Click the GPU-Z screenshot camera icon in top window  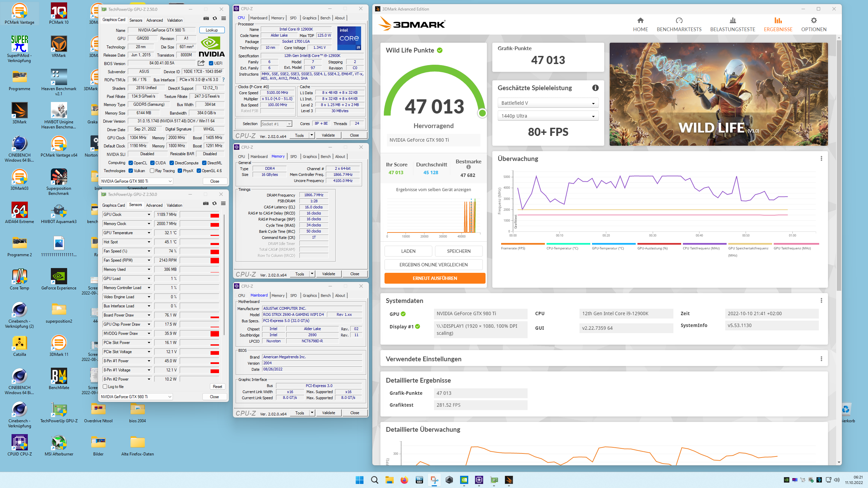206,19
